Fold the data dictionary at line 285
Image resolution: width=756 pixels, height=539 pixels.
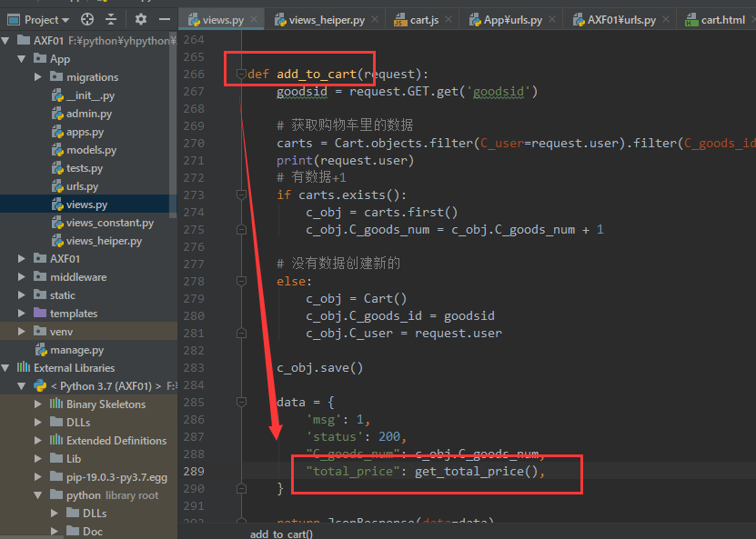(242, 402)
